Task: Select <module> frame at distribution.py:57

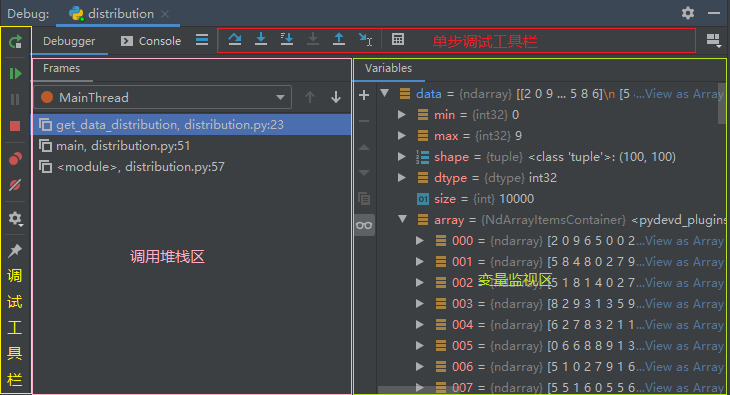Action: point(191,167)
